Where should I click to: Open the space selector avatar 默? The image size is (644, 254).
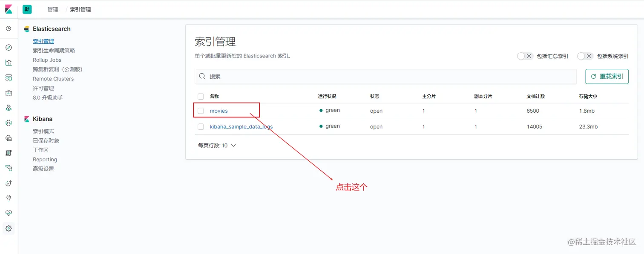27,9
